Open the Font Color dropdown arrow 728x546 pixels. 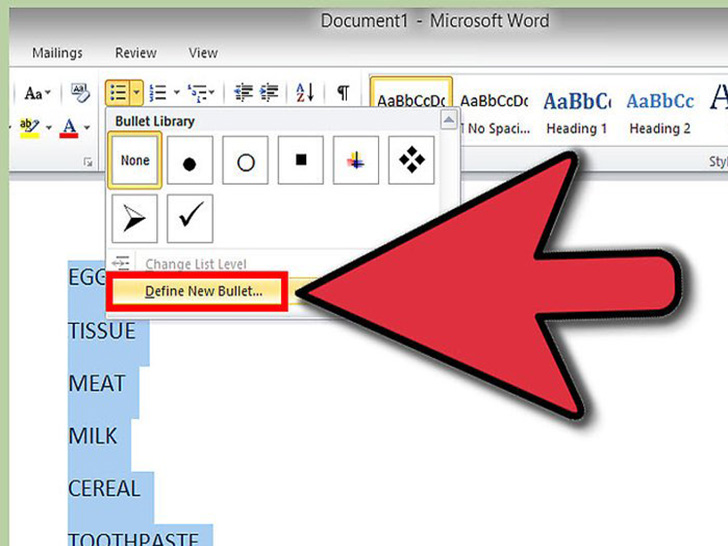[87, 127]
